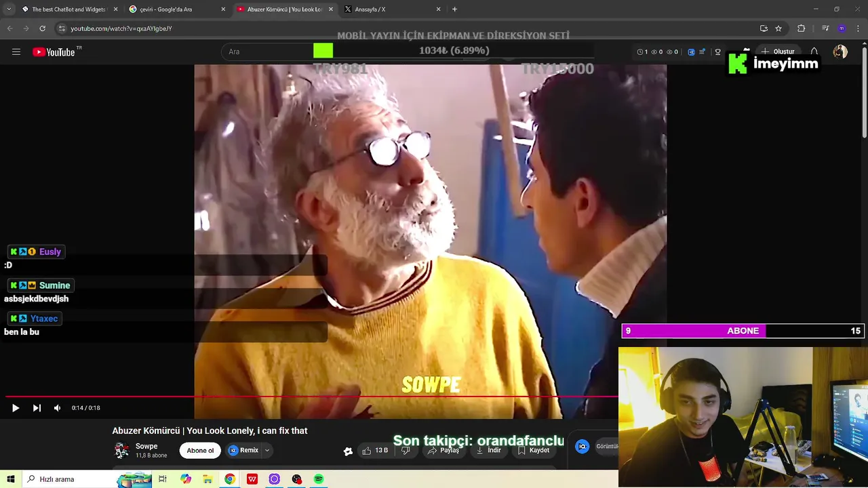The width and height of the screenshot is (868, 488).
Task: Mute the video volume speaker icon
Action: pyautogui.click(x=58, y=408)
